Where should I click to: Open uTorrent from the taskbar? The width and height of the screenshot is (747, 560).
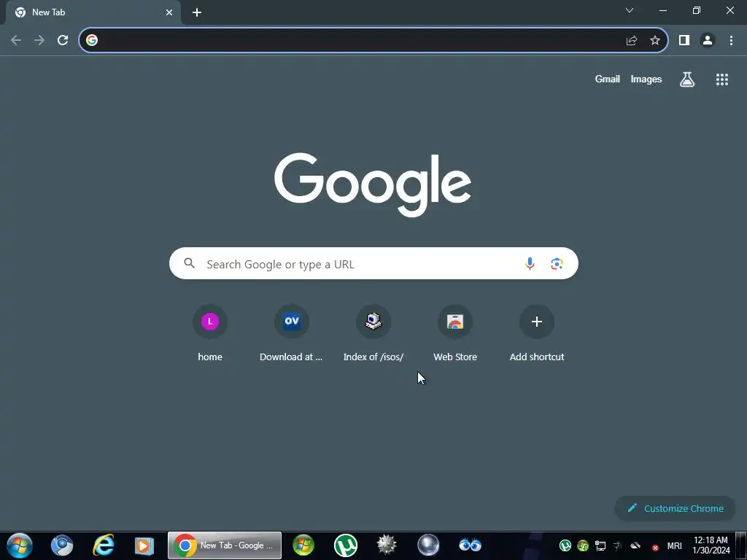click(x=345, y=545)
